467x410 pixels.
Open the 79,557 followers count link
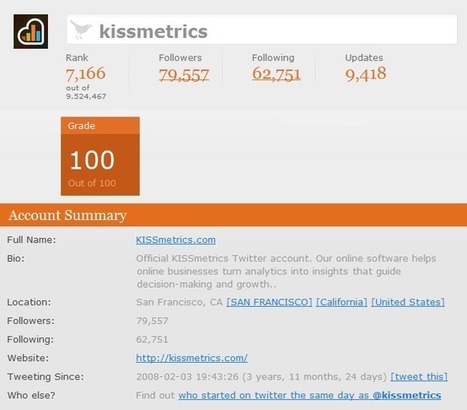(184, 75)
